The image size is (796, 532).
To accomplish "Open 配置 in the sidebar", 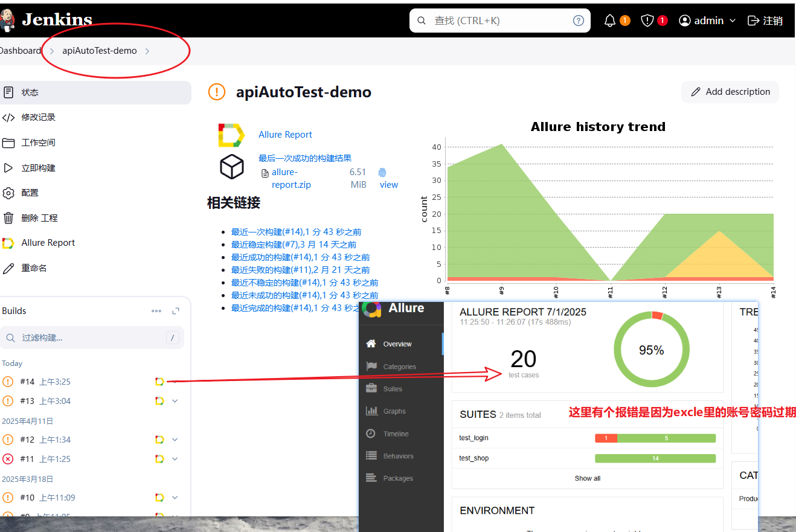I will 95,193.
